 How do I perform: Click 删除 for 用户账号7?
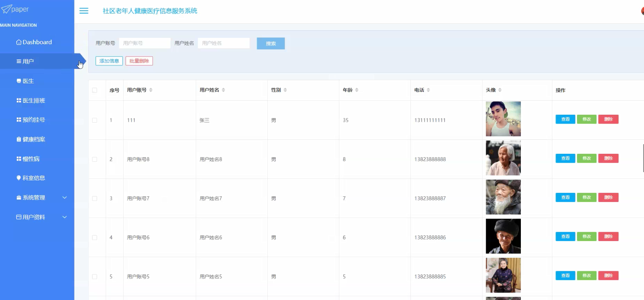coord(608,197)
